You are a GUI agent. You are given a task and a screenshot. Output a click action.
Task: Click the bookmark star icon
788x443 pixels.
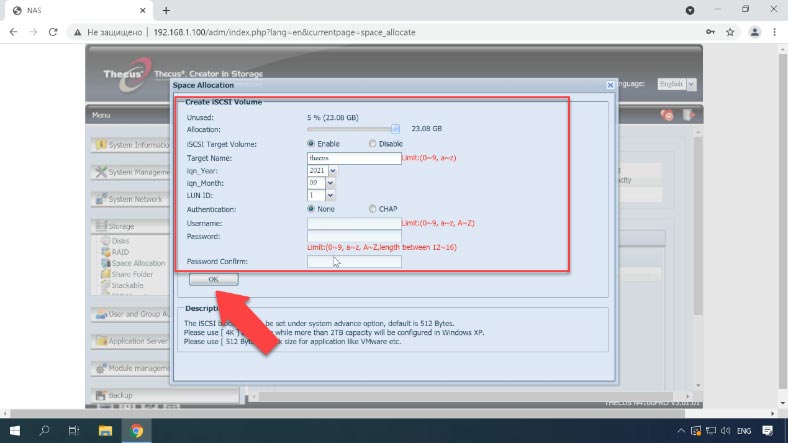(730, 32)
